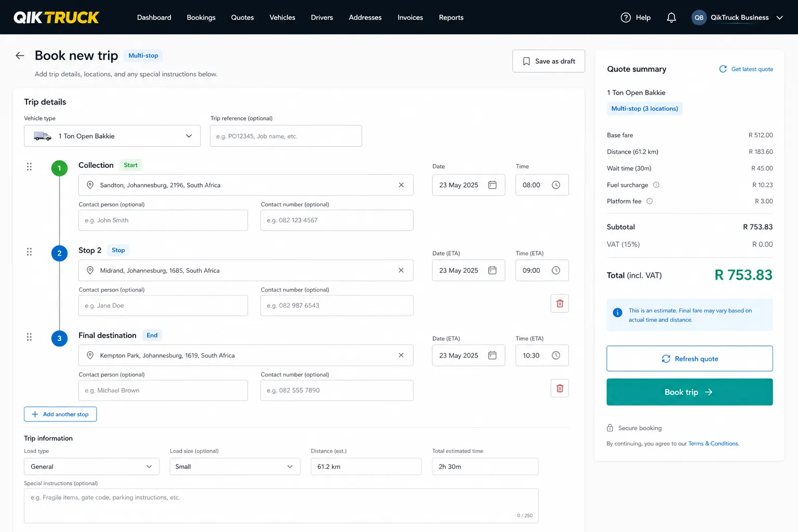Open Bookings in top navigation
This screenshot has height=532, width=798.
[x=201, y=18]
